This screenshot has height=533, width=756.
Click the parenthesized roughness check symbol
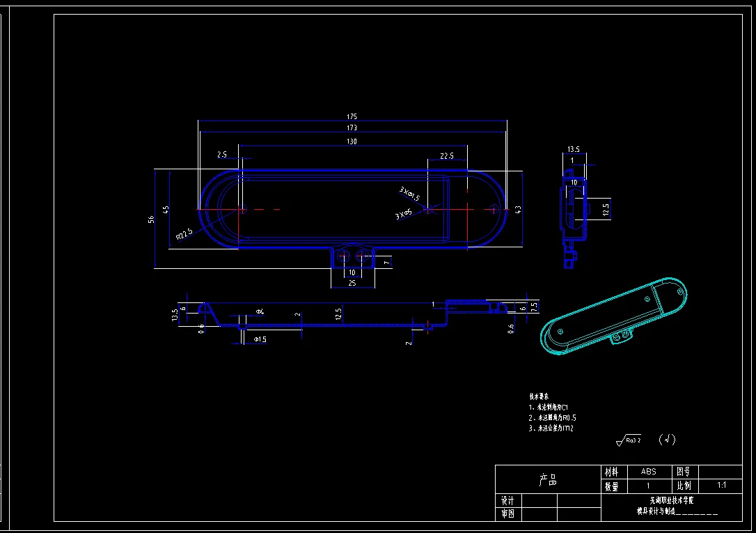pyautogui.click(x=668, y=440)
